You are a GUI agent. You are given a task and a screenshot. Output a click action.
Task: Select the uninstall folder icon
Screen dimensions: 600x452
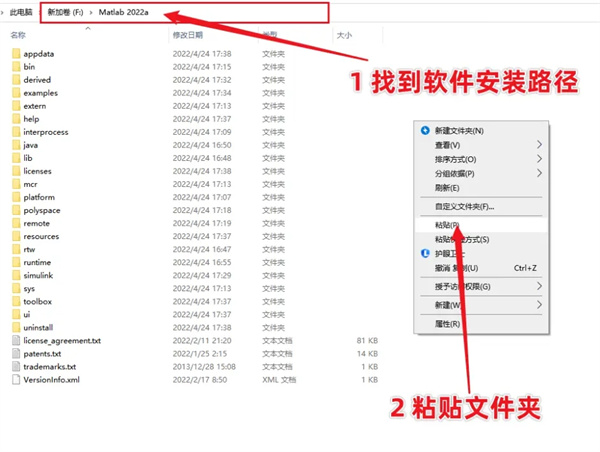click(16, 327)
